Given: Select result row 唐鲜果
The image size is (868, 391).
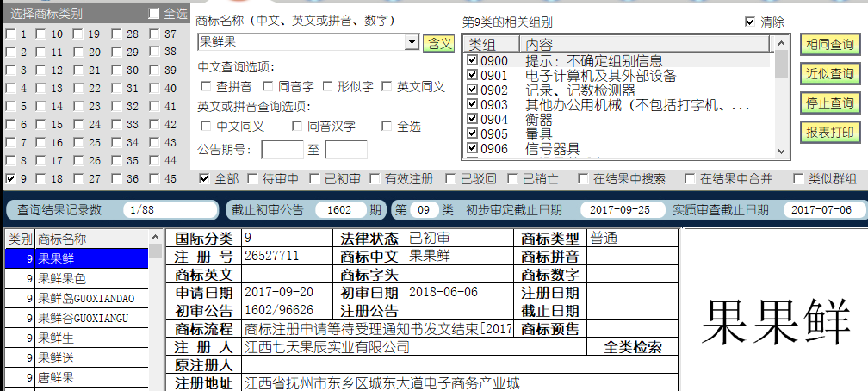Looking at the screenshot, I should pyautogui.click(x=77, y=378).
